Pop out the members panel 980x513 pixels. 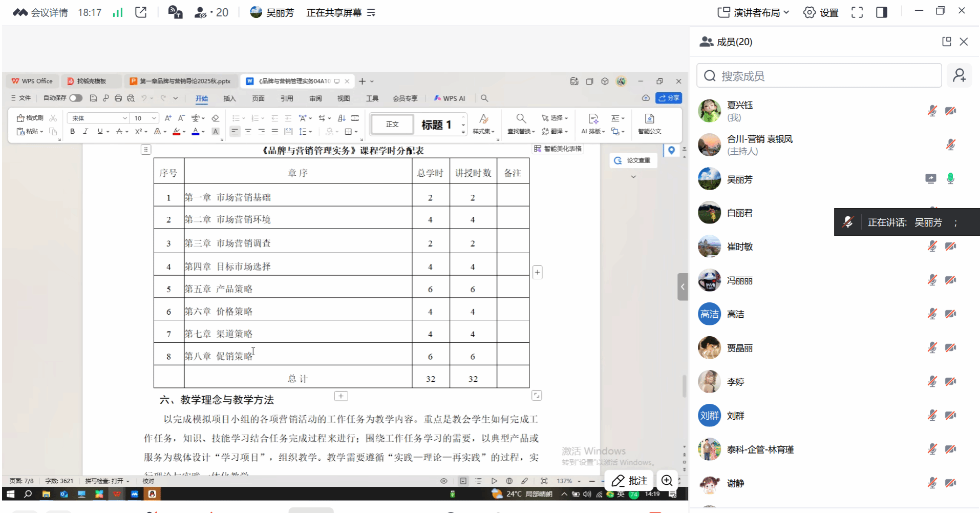[946, 42]
